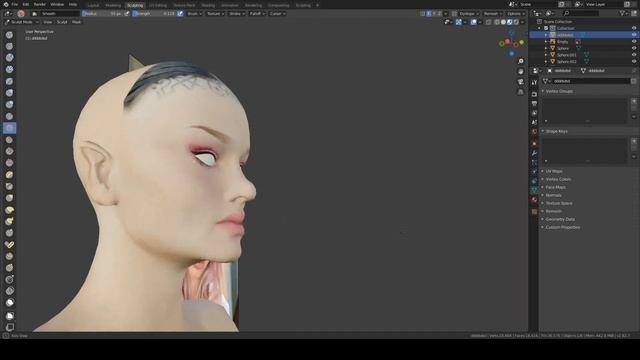The width and height of the screenshot is (640, 360).
Task: Toggle the camera view gizmo
Action: 520,82
